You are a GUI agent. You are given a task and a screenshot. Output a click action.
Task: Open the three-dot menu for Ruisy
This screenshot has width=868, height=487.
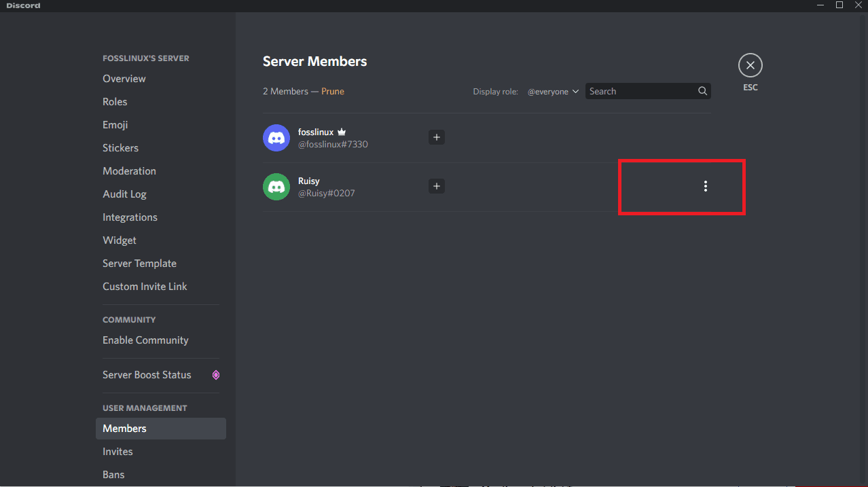tap(706, 186)
